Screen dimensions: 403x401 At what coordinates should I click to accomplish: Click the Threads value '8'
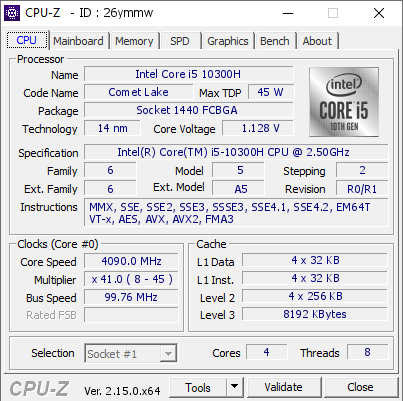pyautogui.click(x=368, y=352)
